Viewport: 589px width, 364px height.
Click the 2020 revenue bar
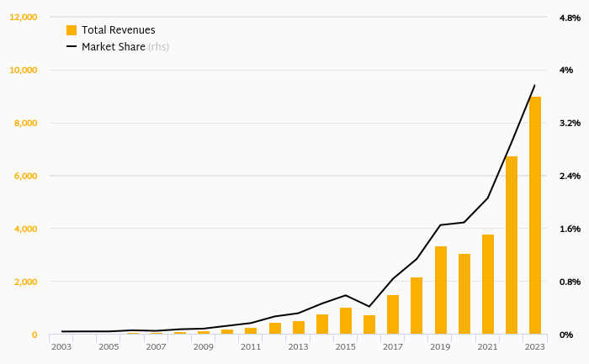click(464, 294)
